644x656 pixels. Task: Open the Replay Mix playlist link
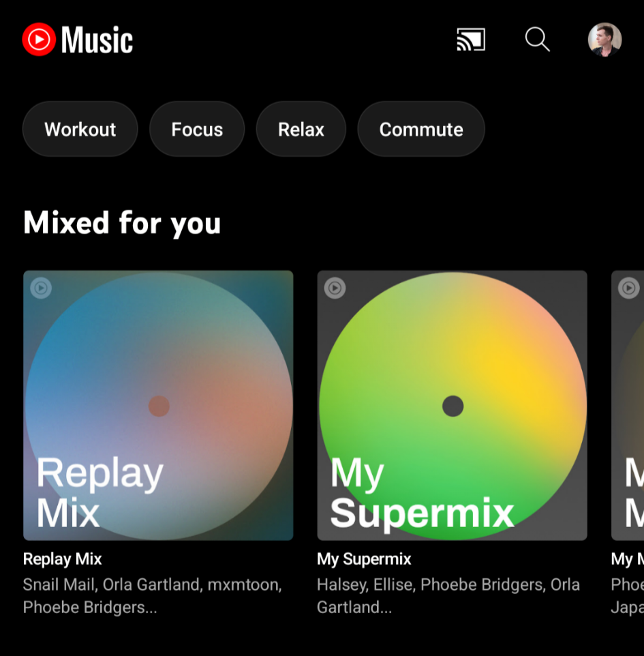point(62,558)
